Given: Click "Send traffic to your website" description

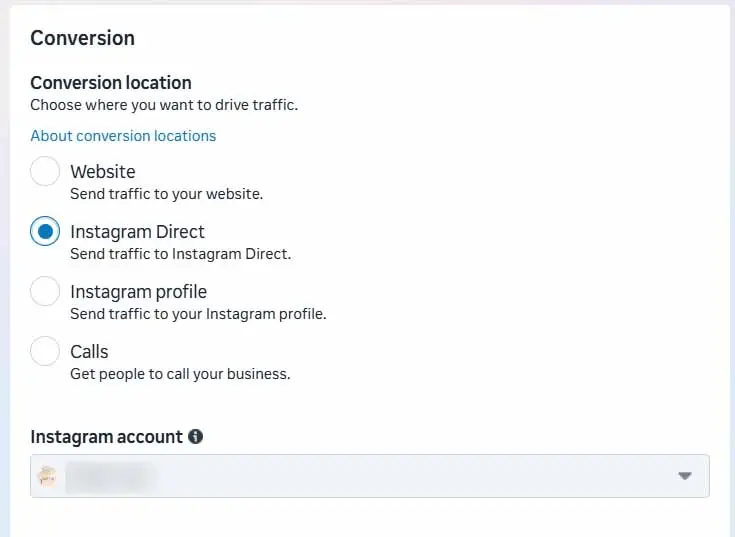Looking at the screenshot, I should (167, 194).
